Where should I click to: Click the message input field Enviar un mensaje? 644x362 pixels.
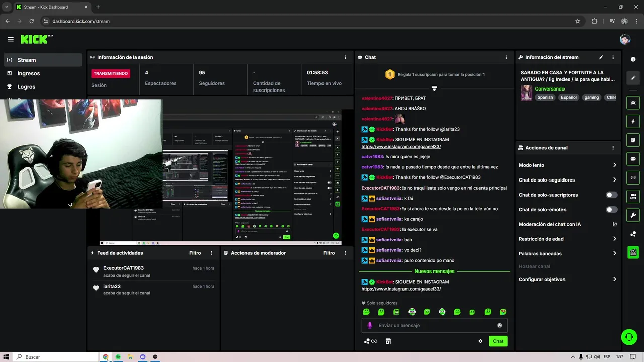pyautogui.click(x=434, y=325)
